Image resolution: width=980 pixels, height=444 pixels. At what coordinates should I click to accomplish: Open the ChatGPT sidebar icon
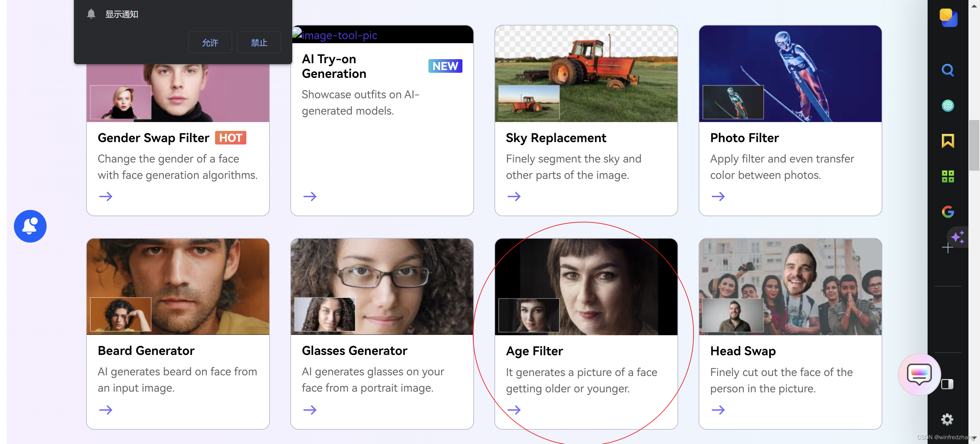point(947,105)
